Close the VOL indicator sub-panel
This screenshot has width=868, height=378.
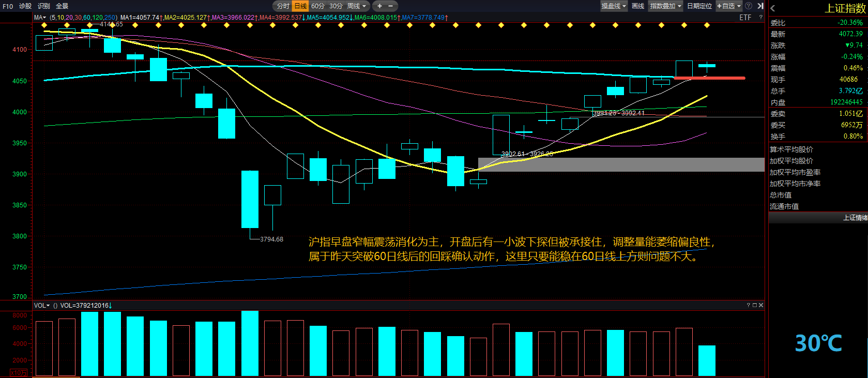(x=760, y=305)
